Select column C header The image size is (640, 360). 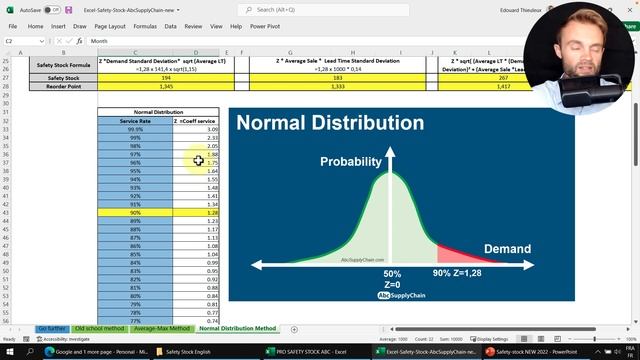(135, 53)
